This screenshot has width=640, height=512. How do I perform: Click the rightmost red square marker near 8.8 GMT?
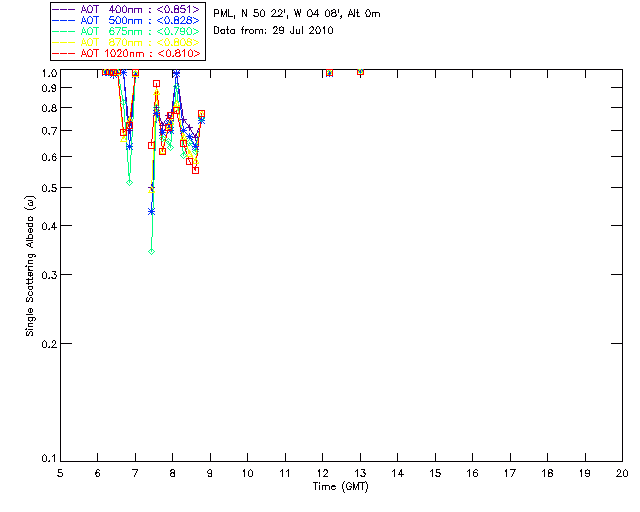(x=202, y=114)
